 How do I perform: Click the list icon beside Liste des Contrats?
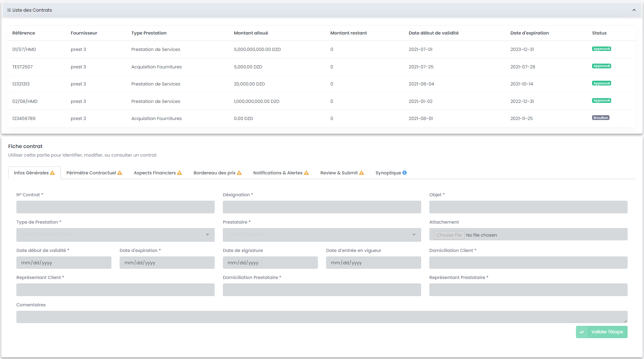click(x=9, y=10)
